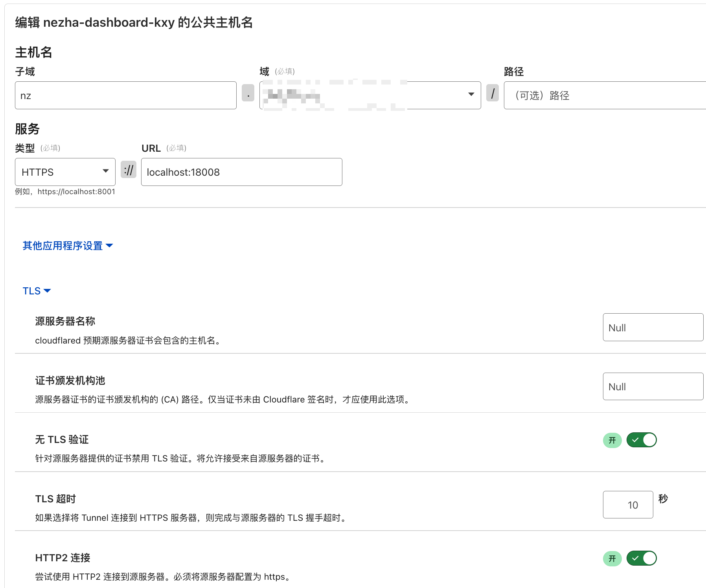This screenshot has height=588, width=706.
Task: Click the slash separator icon before path
Action: click(x=493, y=93)
